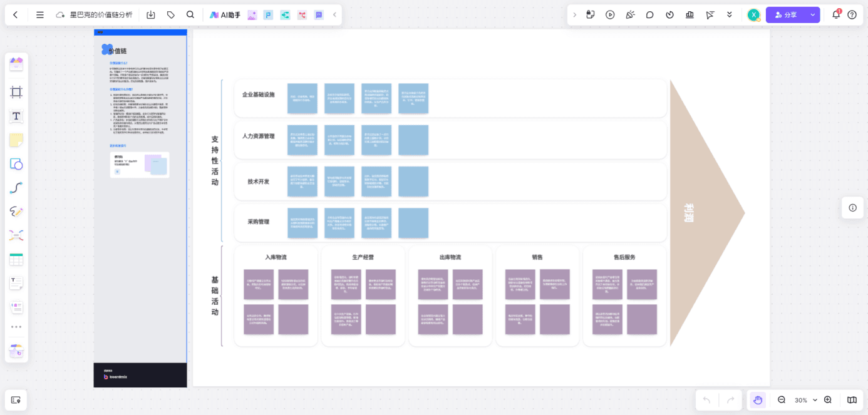Open the layers panel icon at bottom left
This screenshot has width=868, height=415.
16,400
